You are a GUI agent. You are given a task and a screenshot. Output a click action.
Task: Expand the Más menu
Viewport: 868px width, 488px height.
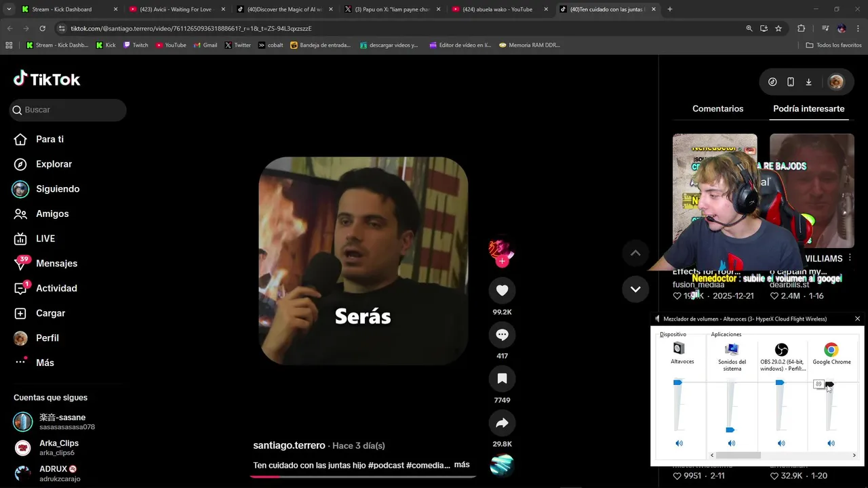click(34, 363)
